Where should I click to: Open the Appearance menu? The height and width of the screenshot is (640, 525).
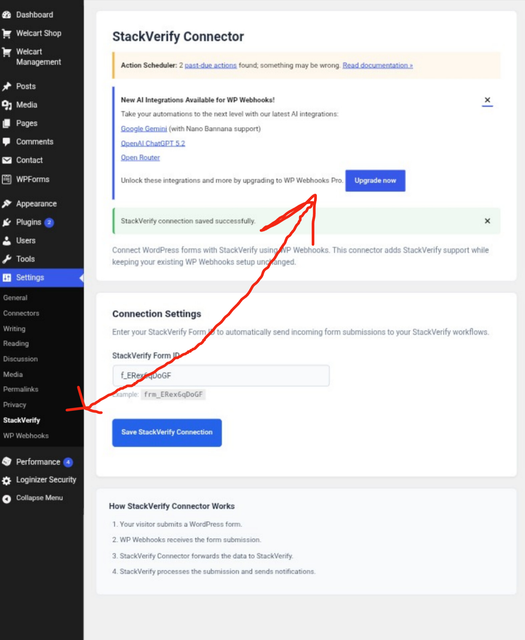pyautogui.click(x=36, y=204)
